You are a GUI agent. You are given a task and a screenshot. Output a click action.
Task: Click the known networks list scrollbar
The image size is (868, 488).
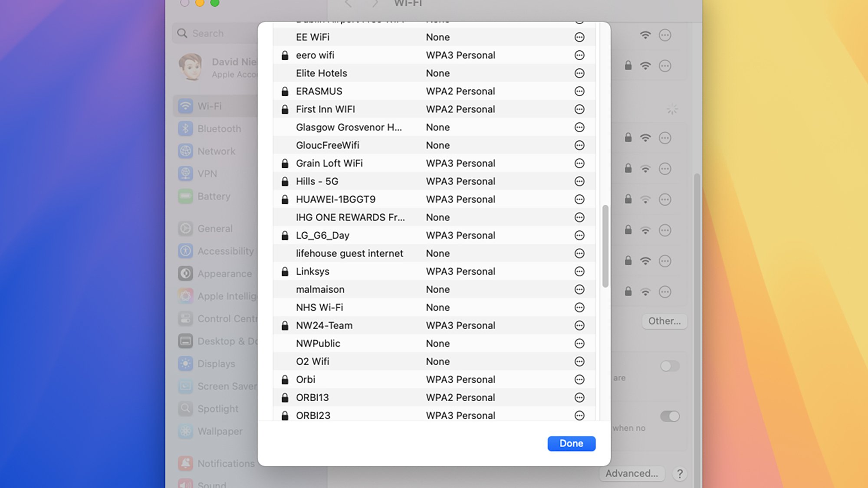[605, 246]
